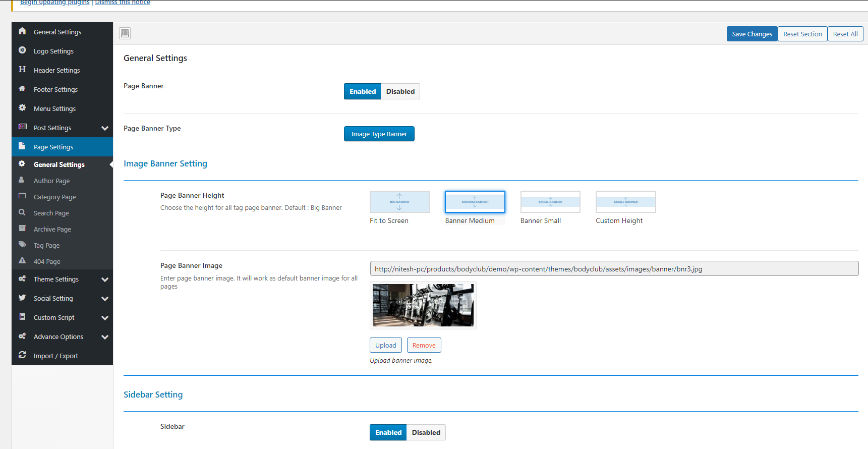This screenshot has width=868, height=449.
Task: Click the magnifier icon for Search Page
Action: [x=22, y=212]
